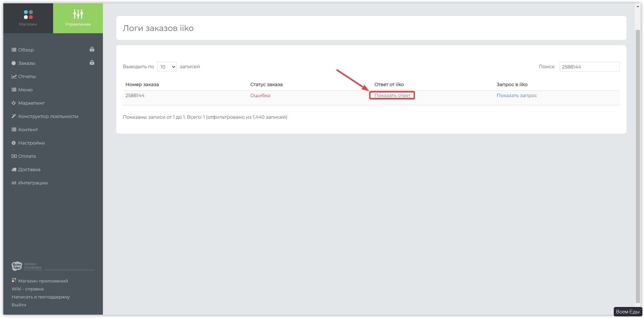Click the vertical page scrollbar
Image resolution: width=644 pixels, height=318 pixels.
(638, 166)
